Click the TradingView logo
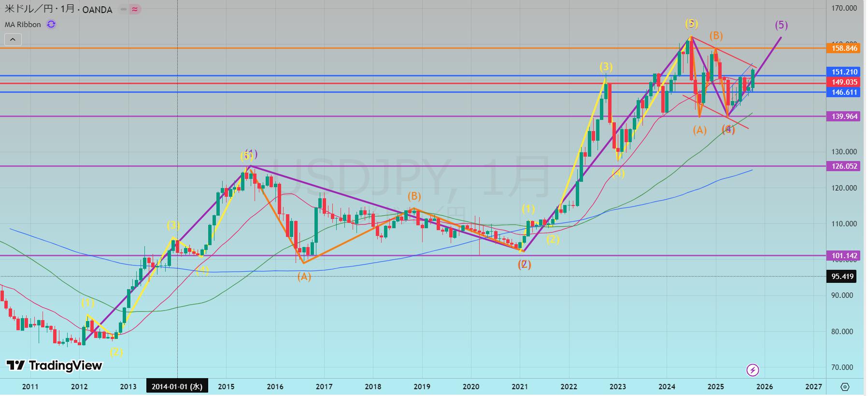The image size is (868, 396). click(55, 366)
